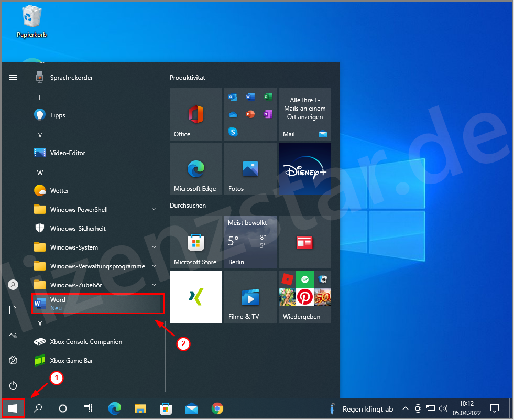
Task: Open Skype in the Office apps tile
Action: (233, 132)
